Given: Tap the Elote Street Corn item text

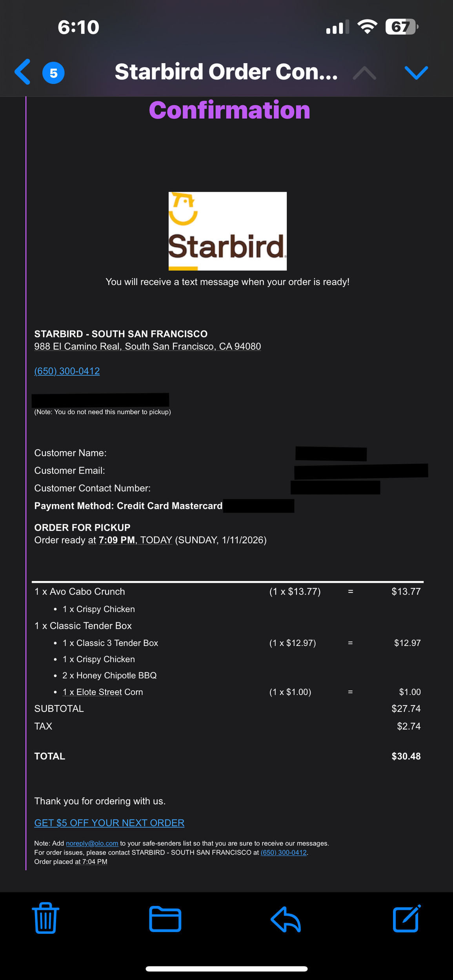Looking at the screenshot, I should (103, 692).
